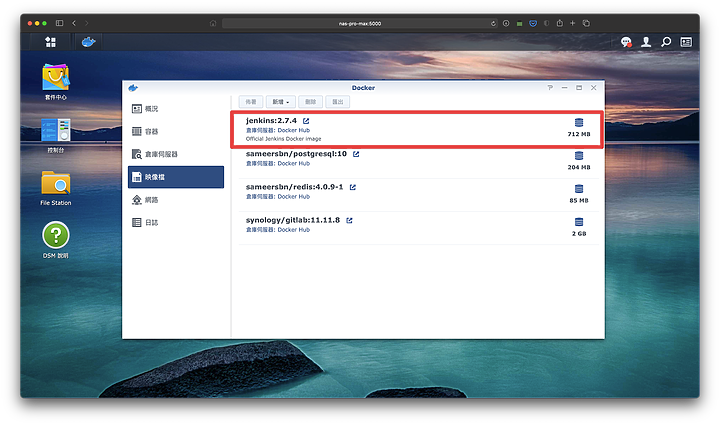
Task: Switch to the 網路 (Network) section
Action: [x=176, y=200]
